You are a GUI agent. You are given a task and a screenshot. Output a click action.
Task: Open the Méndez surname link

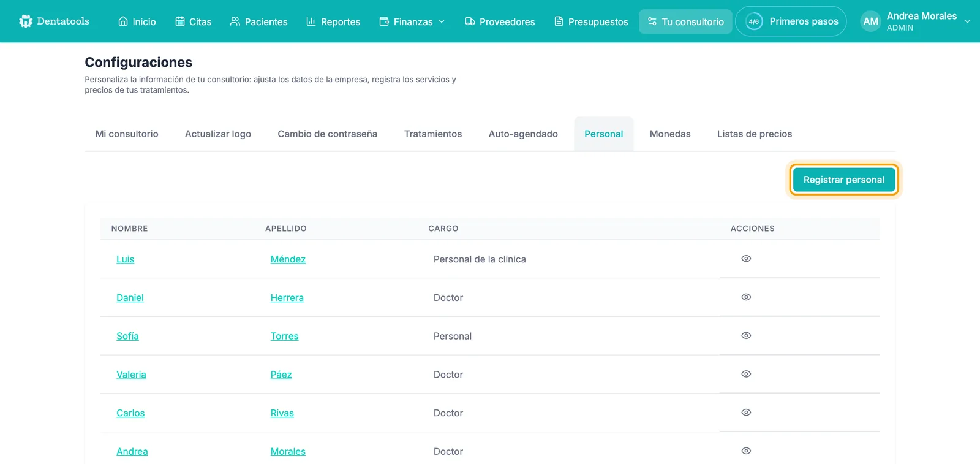(x=288, y=259)
